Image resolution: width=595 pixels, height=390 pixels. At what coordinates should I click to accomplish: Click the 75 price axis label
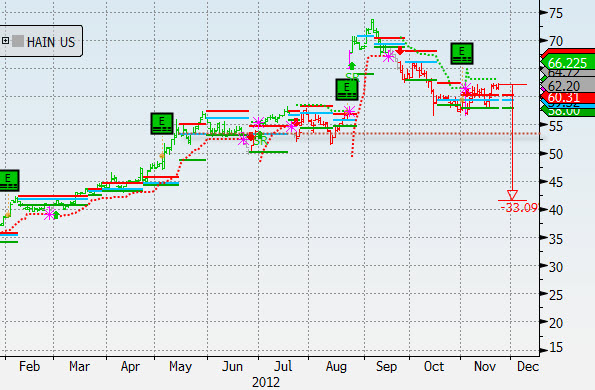556,13
